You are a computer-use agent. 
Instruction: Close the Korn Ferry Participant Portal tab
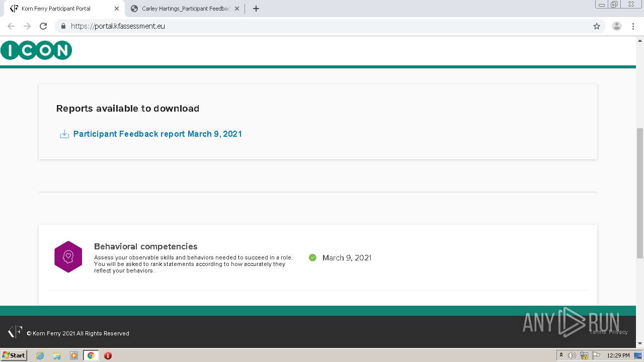point(116,9)
